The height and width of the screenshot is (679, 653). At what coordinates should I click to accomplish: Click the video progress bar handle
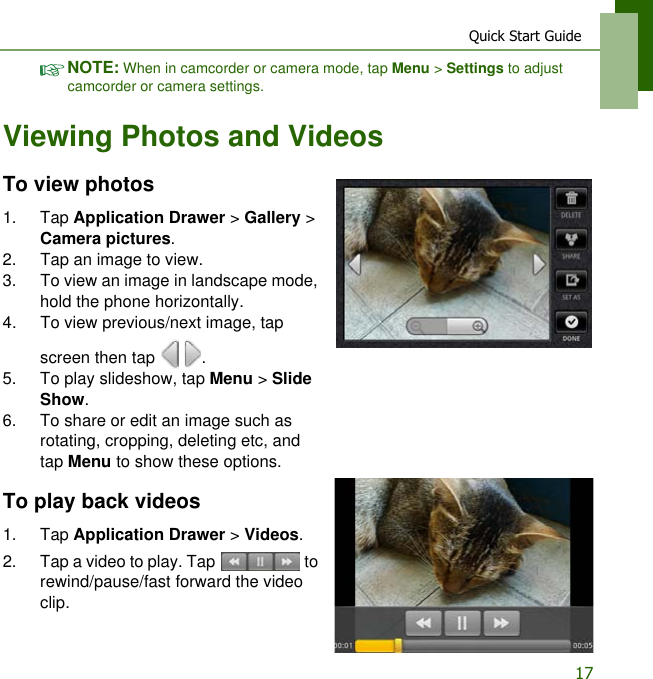tap(398, 645)
